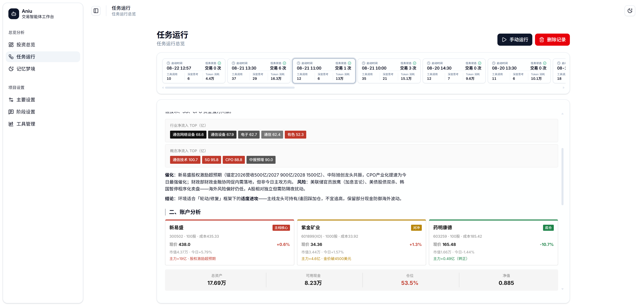Click the 药明康德 stock card
This screenshot has width=644, height=306.
(x=493, y=242)
